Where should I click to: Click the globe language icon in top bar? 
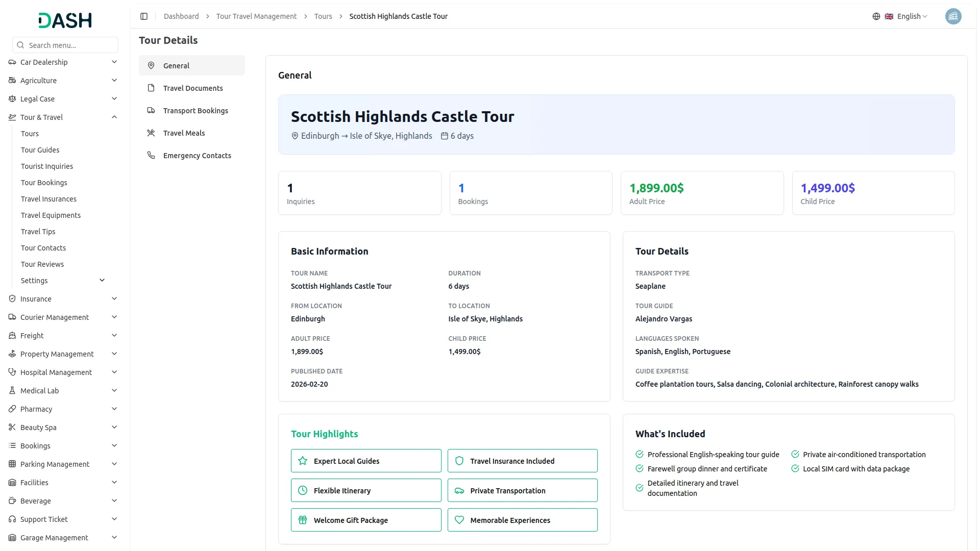click(876, 16)
